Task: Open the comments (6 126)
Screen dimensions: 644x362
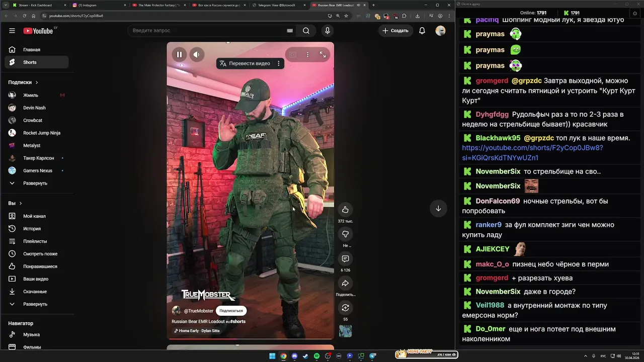Action: point(345,258)
